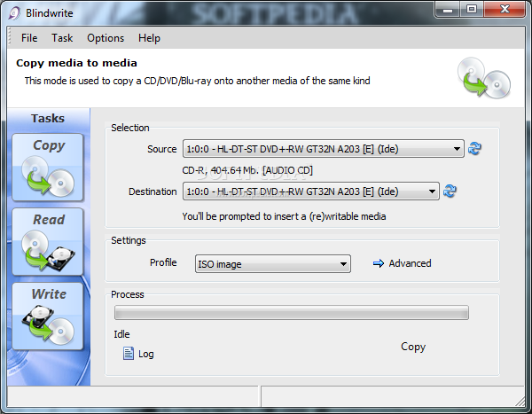
Task: Click the Process progress bar
Action: tap(292, 313)
